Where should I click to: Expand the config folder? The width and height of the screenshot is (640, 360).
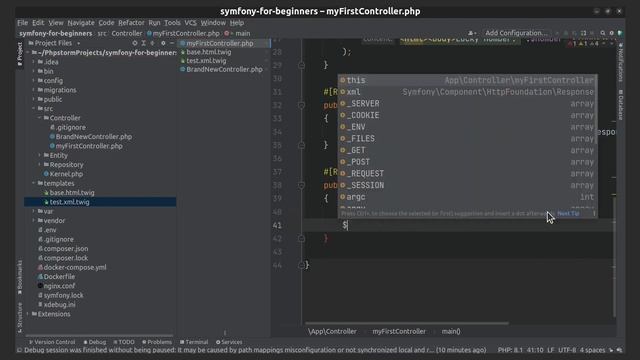coord(34,81)
